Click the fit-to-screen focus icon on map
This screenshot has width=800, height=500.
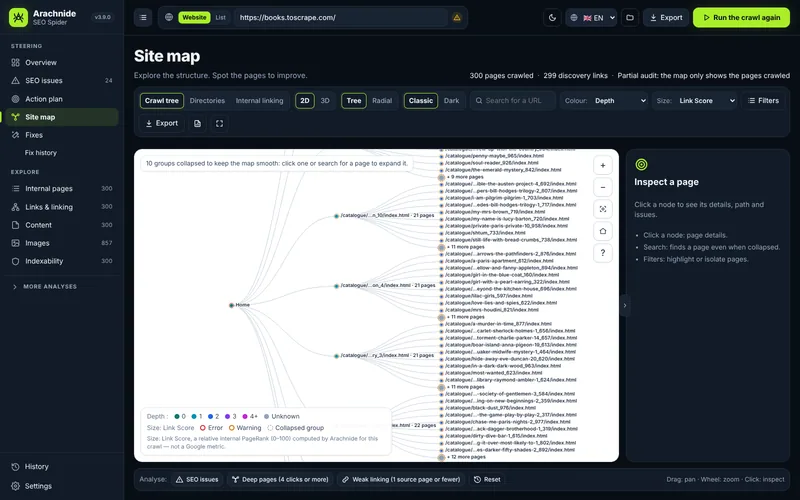603,209
